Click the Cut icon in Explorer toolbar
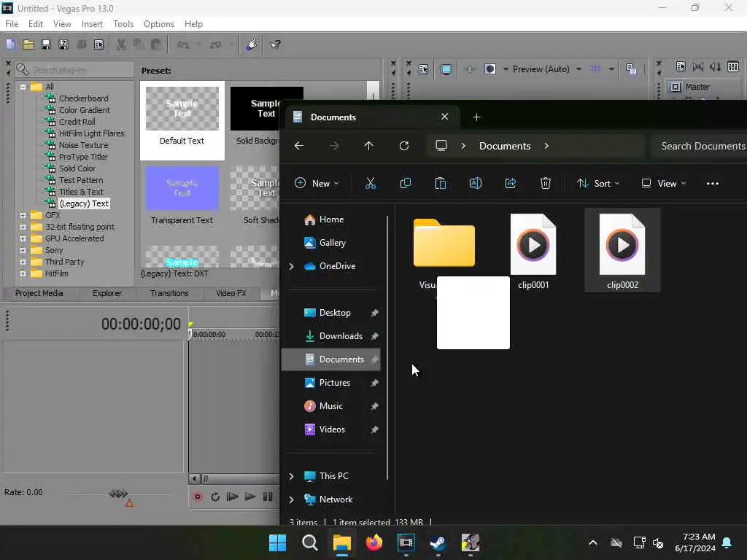The width and height of the screenshot is (747, 560). 371,183
